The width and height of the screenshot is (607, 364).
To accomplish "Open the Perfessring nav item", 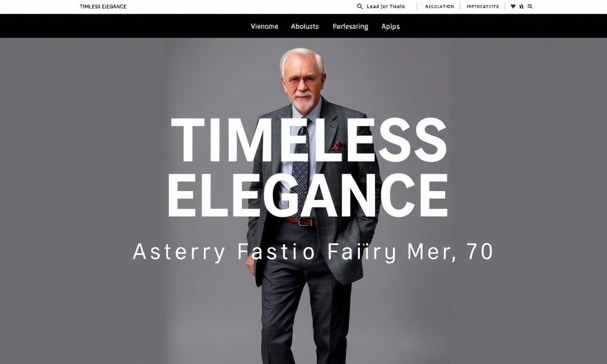I will (x=350, y=27).
